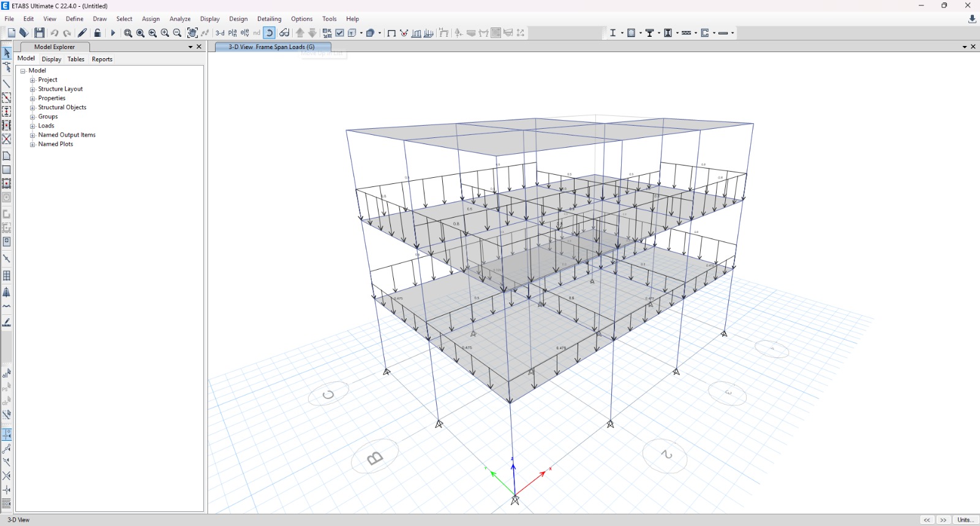Open the Assign menu

151,19
